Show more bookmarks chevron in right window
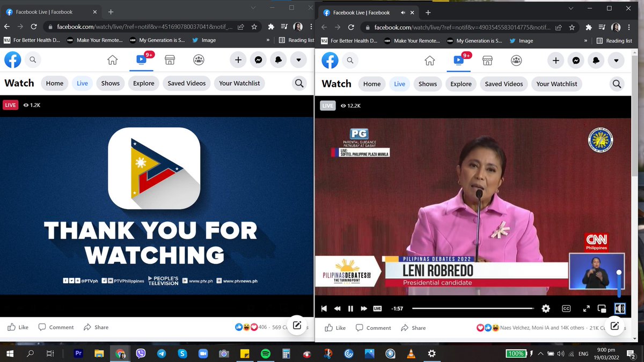Image resolution: width=644 pixels, height=362 pixels. point(586,41)
